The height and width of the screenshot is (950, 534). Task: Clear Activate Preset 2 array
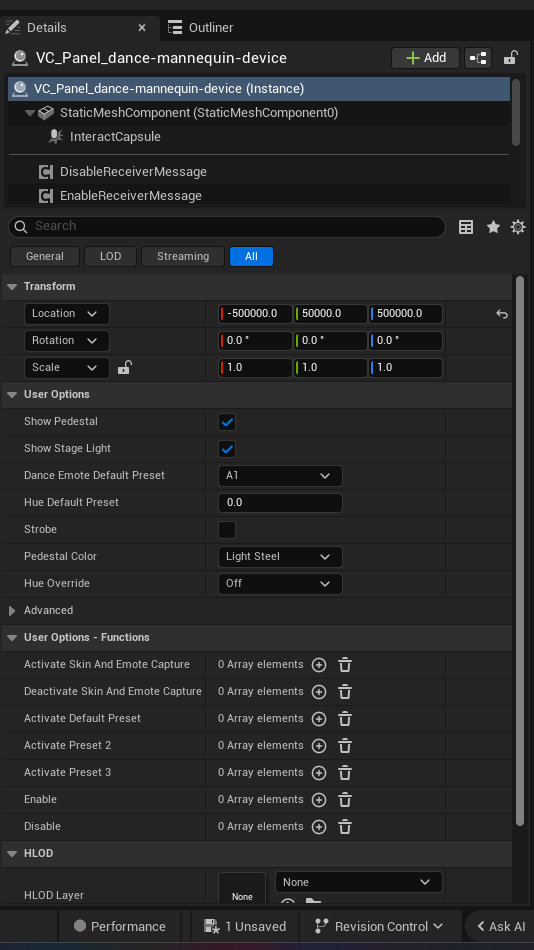click(345, 746)
